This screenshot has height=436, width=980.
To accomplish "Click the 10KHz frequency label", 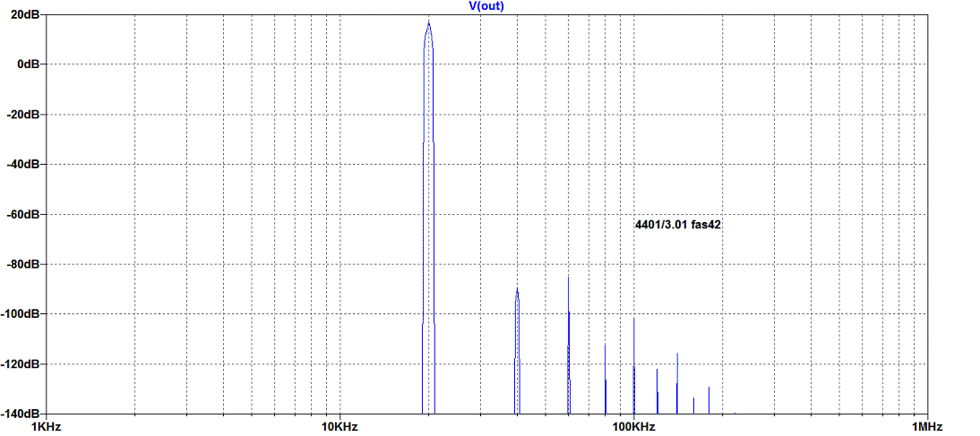I will (x=340, y=427).
